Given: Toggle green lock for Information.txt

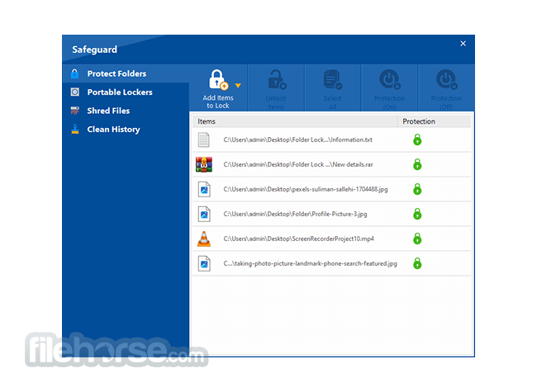Looking at the screenshot, I should tap(417, 139).
